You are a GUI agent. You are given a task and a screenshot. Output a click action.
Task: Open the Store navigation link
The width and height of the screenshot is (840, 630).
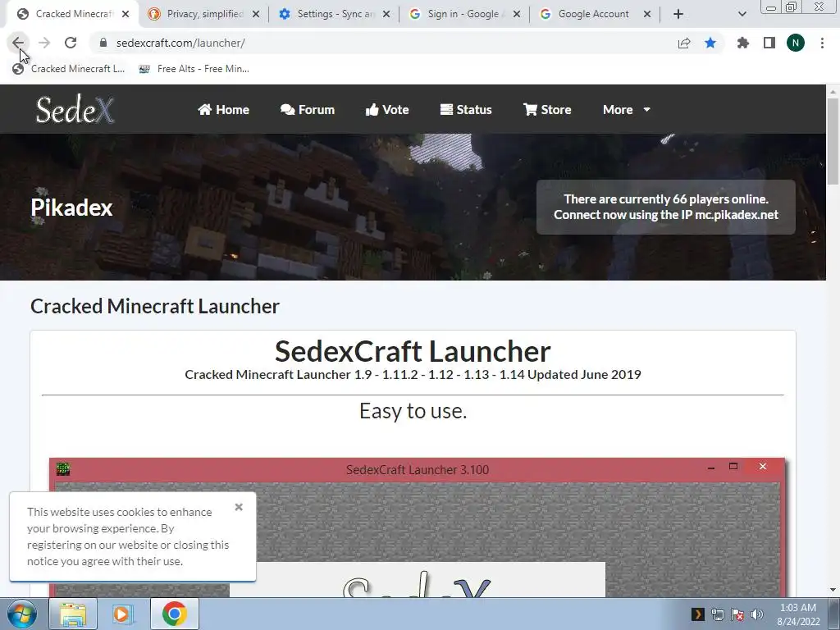547,109
